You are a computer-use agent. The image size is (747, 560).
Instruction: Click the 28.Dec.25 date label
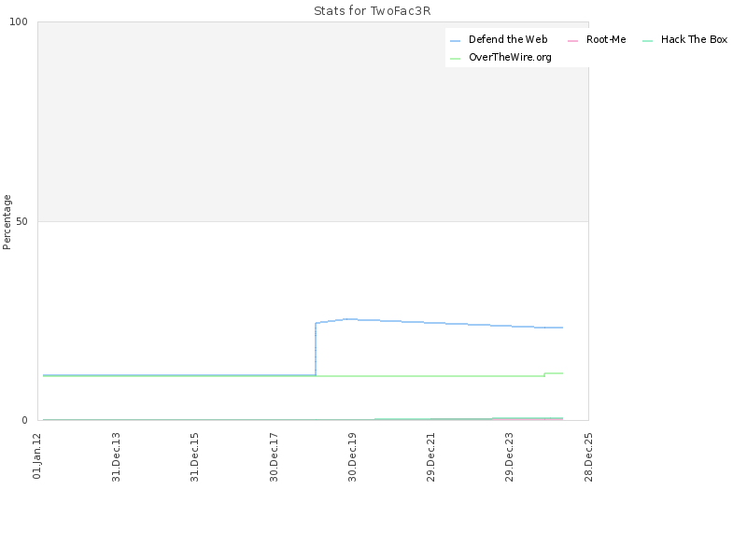(x=588, y=456)
